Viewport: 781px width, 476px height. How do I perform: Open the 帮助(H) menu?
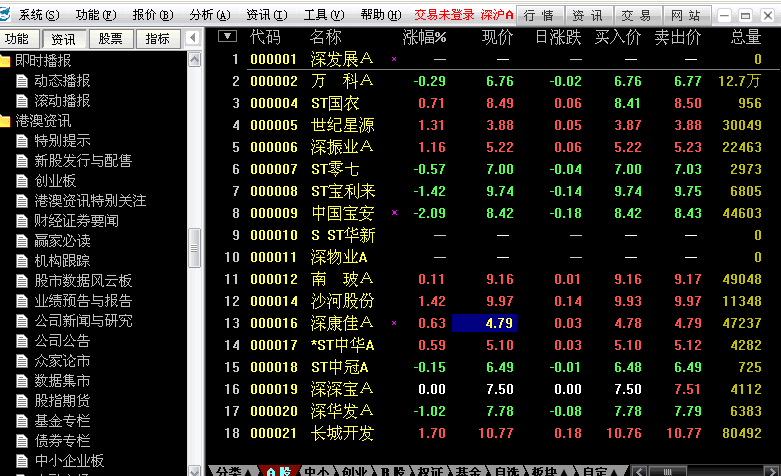tap(381, 15)
